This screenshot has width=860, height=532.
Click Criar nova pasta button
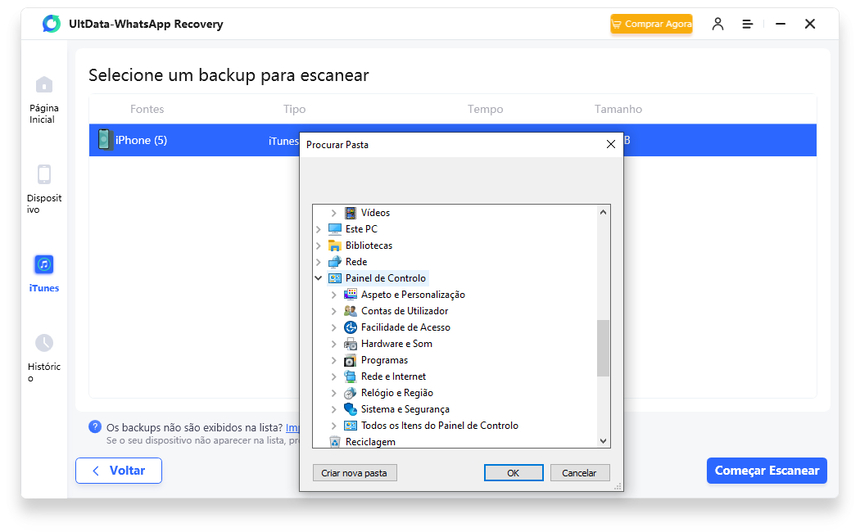[x=354, y=473]
